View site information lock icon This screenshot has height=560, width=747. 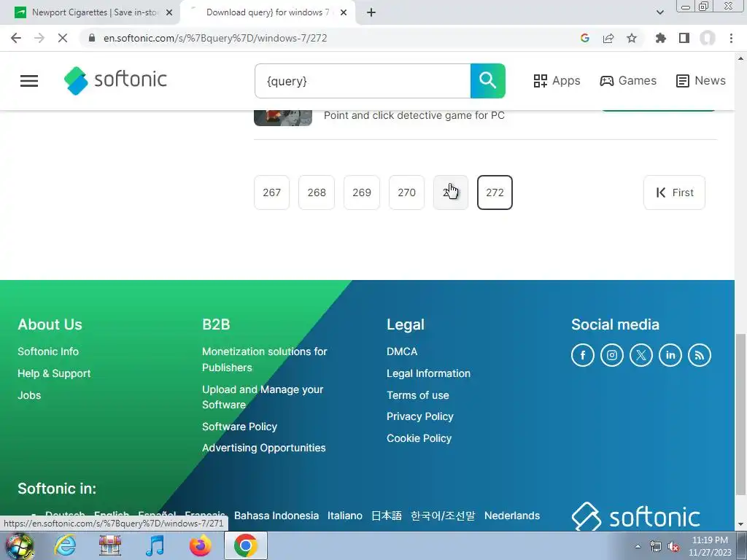tap(92, 38)
